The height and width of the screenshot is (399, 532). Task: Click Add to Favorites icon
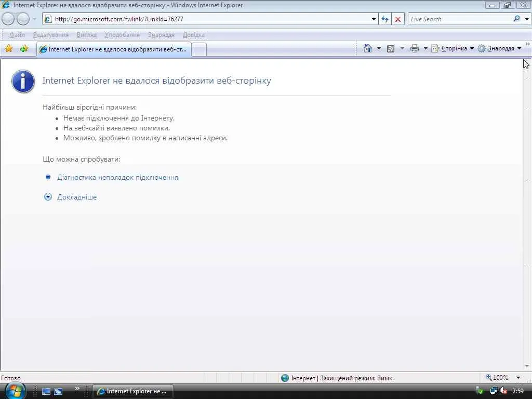pos(24,48)
